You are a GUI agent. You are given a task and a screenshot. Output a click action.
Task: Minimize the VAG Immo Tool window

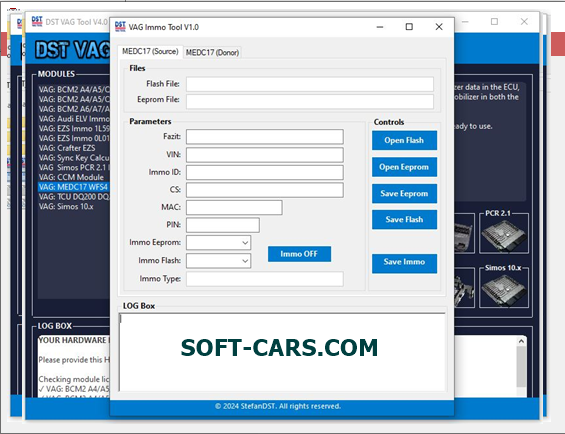(x=380, y=27)
